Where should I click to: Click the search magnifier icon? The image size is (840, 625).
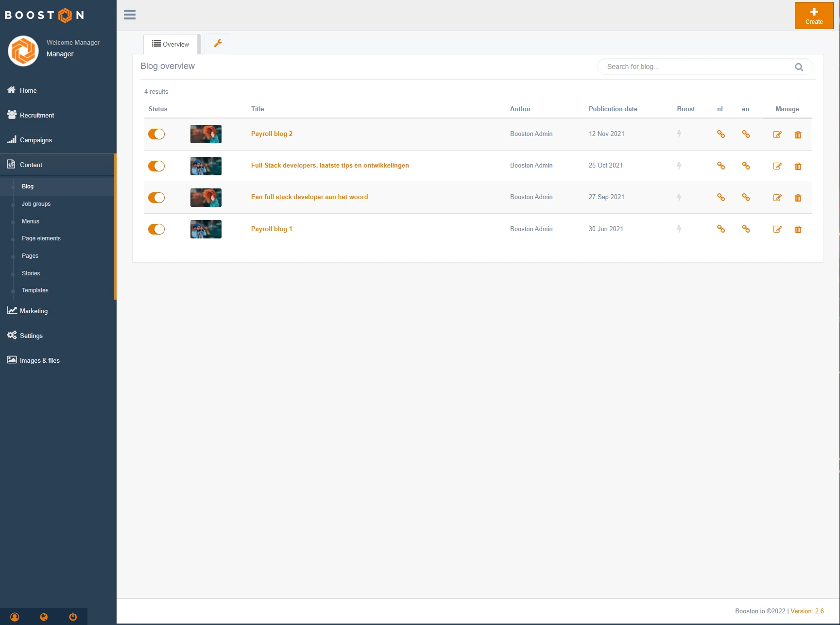(799, 67)
